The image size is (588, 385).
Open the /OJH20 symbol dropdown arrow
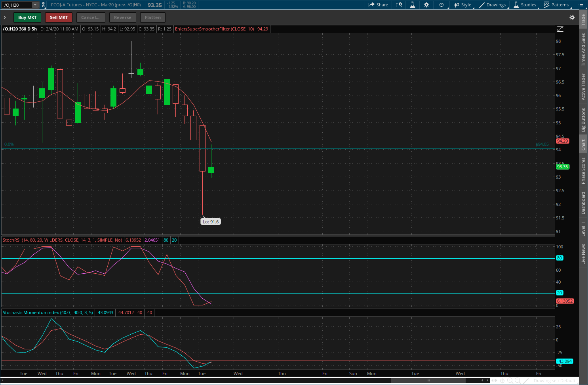point(35,5)
